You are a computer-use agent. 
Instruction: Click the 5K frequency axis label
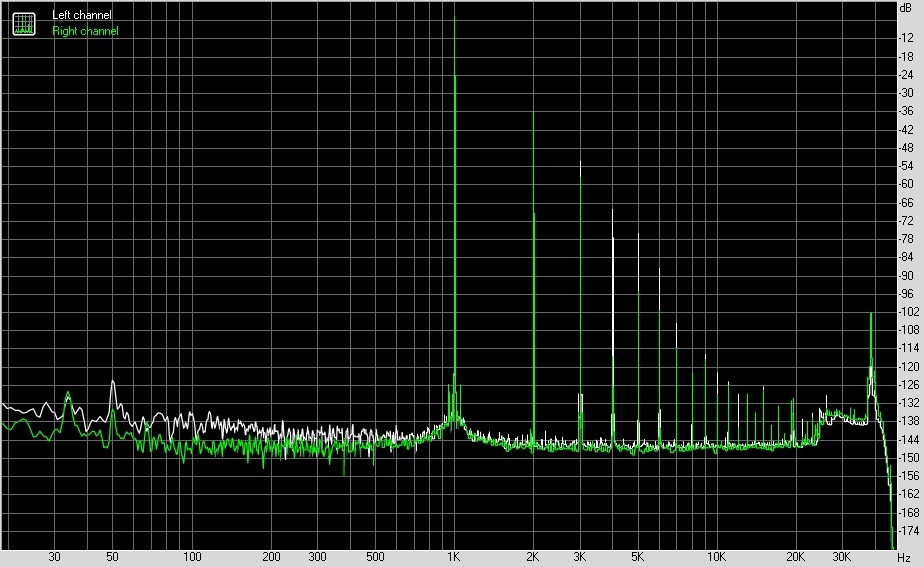637,557
